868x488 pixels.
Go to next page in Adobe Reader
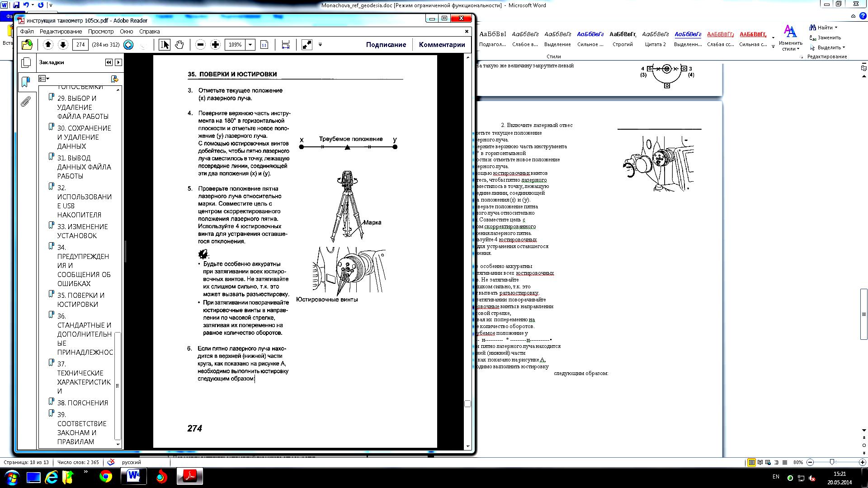[x=63, y=44]
